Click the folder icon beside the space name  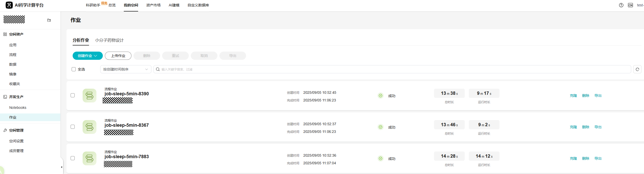pyautogui.click(x=49, y=20)
